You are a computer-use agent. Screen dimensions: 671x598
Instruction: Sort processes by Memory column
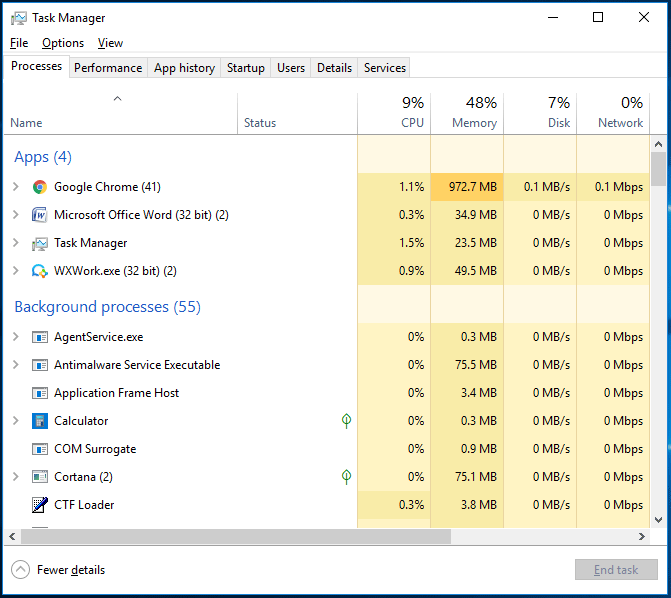pos(467,113)
